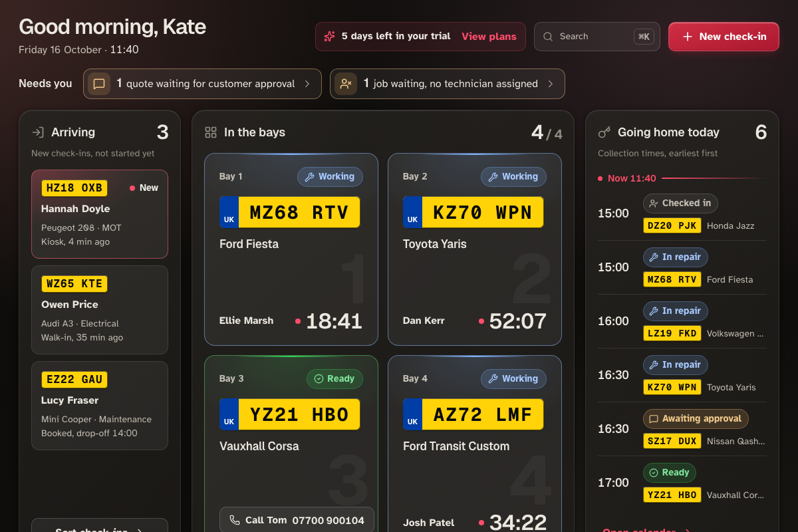The height and width of the screenshot is (532, 798).
Task: Open quote waiting for customer approval
Action: point(202,84)
